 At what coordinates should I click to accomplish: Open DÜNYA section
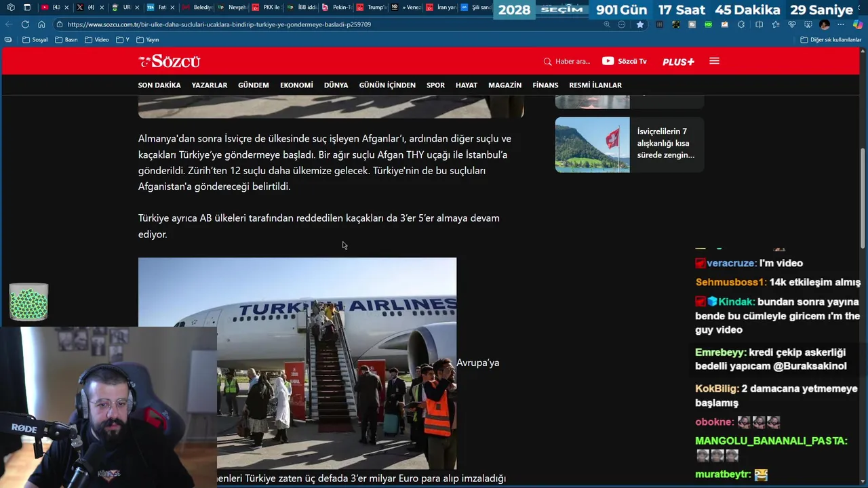pos(336,85)
